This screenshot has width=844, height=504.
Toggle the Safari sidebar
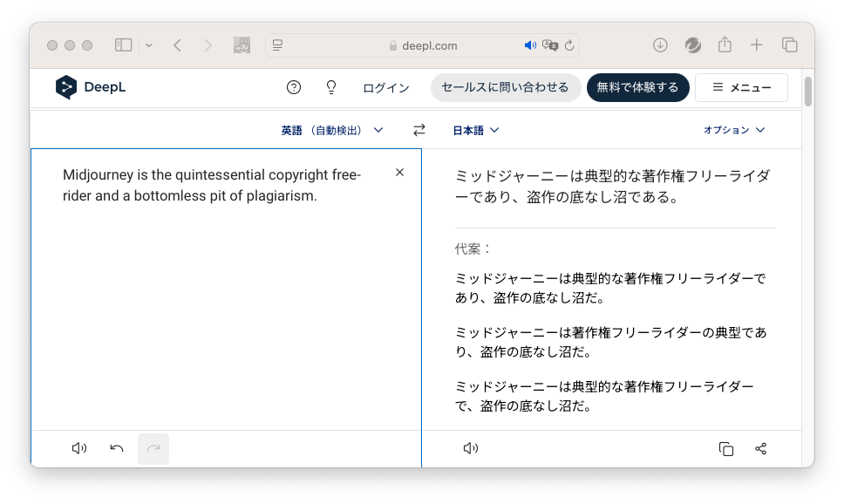(123, 45)
